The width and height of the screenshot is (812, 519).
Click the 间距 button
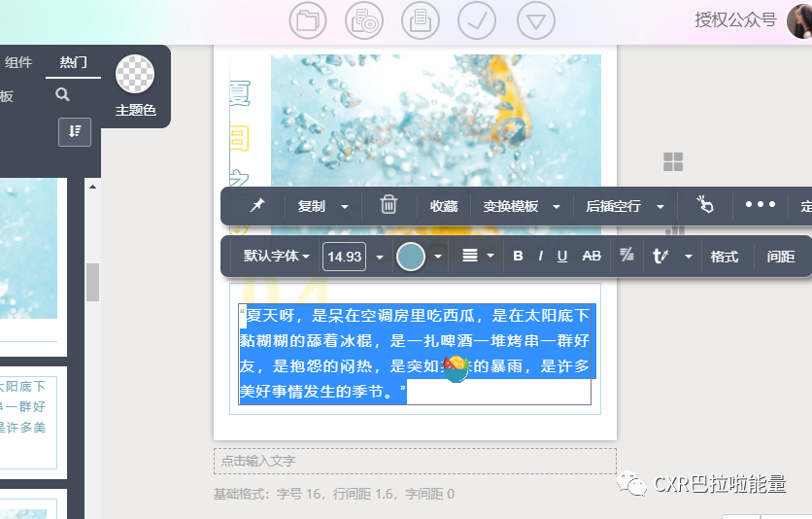click(x=780, y=257)
